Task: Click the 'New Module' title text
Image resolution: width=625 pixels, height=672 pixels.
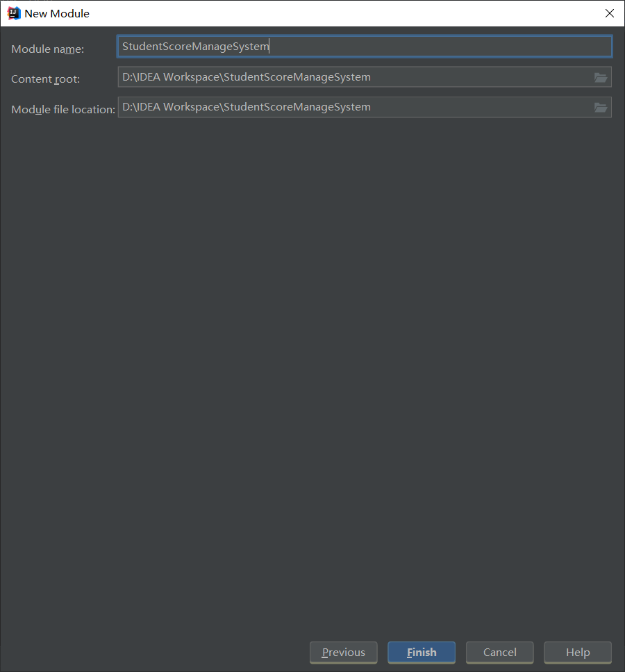Action: pyautogui.click(x=57, y=14)
